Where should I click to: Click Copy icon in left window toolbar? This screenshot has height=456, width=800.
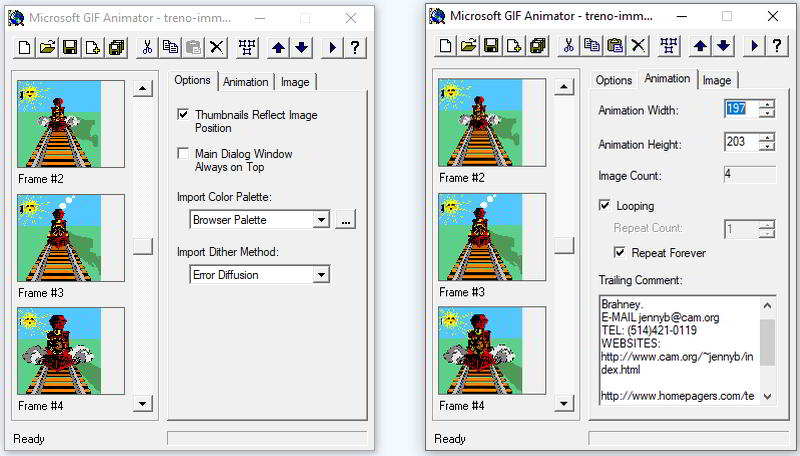pos(170,48)
